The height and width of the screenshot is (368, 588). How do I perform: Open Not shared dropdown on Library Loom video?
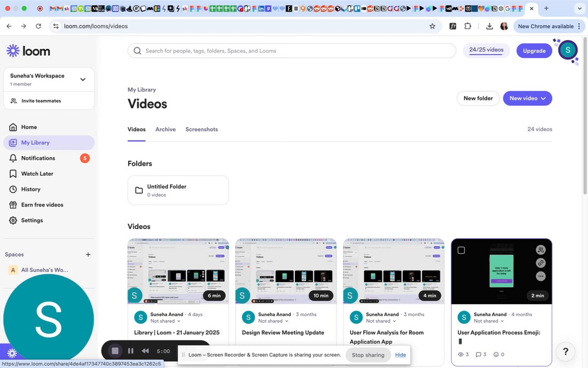click(x=166, y=321)
